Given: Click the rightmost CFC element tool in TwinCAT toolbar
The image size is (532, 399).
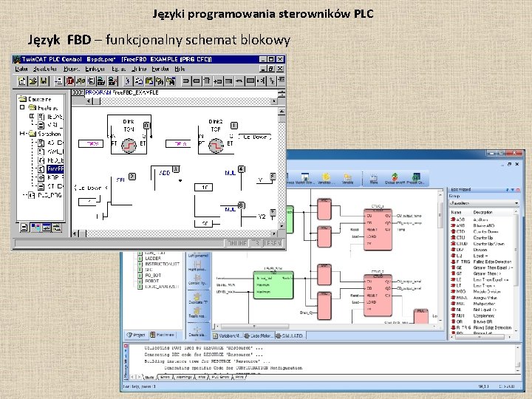Looking at the screenshot, I should (282, 81).
